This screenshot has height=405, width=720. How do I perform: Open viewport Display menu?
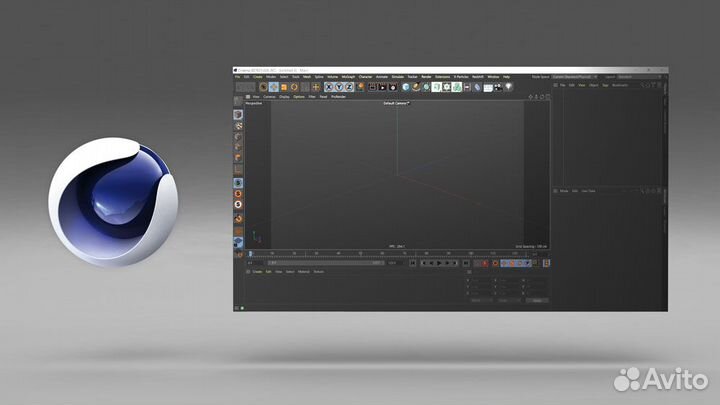tap(284, 96)
